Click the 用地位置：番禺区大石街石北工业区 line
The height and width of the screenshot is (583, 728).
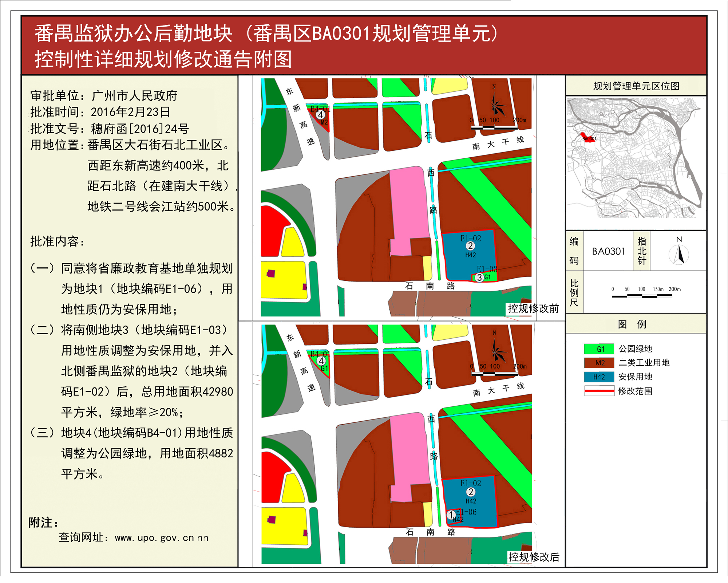coord(130,145)
